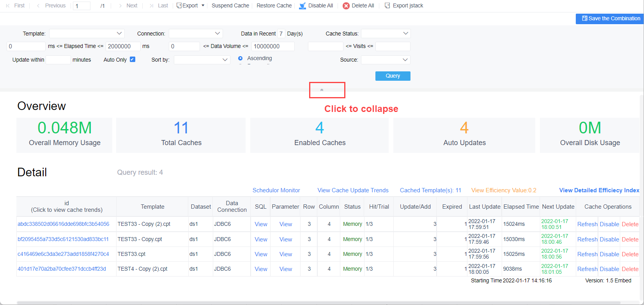The image size is (644, 305).
Task: Click Export jstack icon
Action: coord(387,5)
